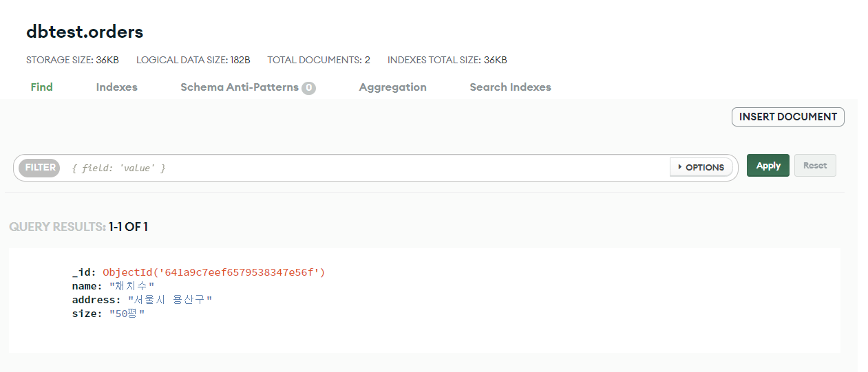Screen dimensions: 868x372
Task: Expand the query OPTIONS dropdown
Action: [701, 167]
